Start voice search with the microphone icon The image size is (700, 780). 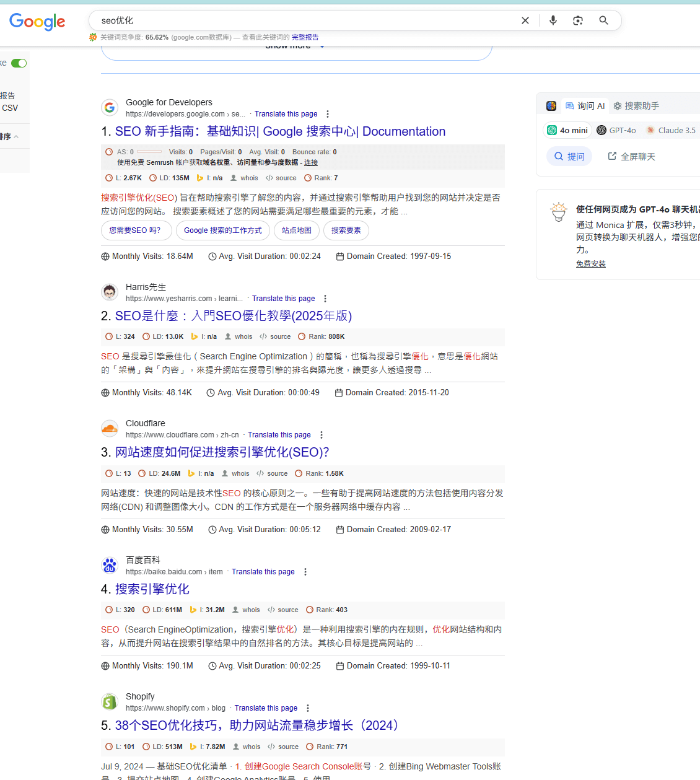tap(553, 20)
